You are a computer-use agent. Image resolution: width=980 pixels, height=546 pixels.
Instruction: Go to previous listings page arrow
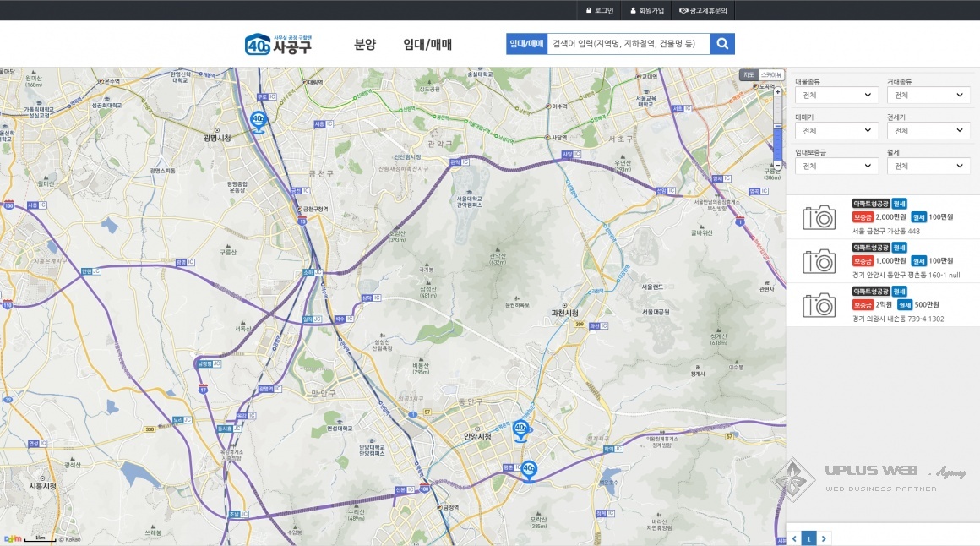pos(794,538)
